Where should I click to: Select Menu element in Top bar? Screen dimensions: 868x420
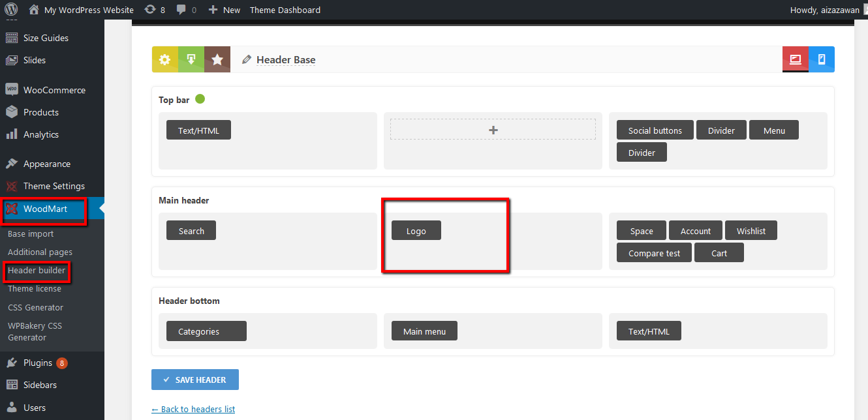[x=774, y=130]
